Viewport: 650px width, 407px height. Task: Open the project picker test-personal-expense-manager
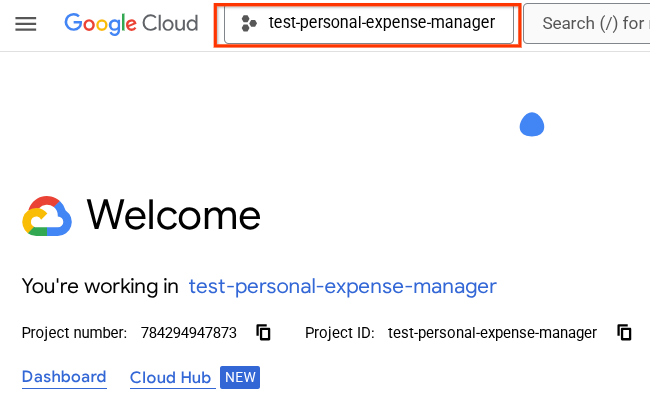click(x=369, y=23)
